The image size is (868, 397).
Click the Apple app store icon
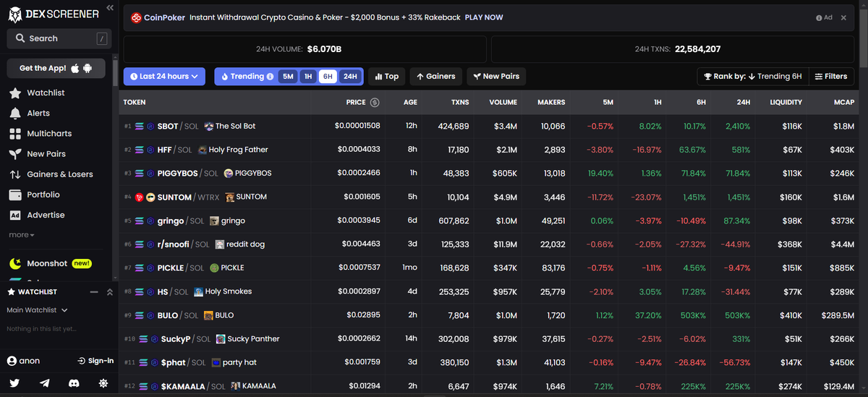(x=75, y=68)
